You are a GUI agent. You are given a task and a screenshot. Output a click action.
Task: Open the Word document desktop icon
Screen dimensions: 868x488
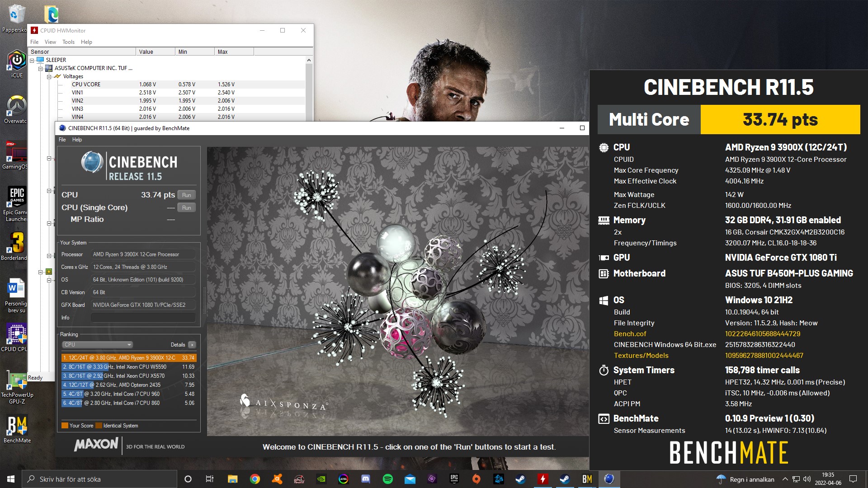point(17,296)
